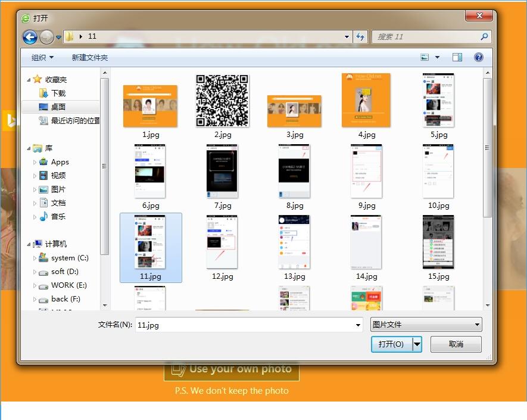The image size is (527, 420).
Task: Click the Libraries icon (库)
Action: 38,148
